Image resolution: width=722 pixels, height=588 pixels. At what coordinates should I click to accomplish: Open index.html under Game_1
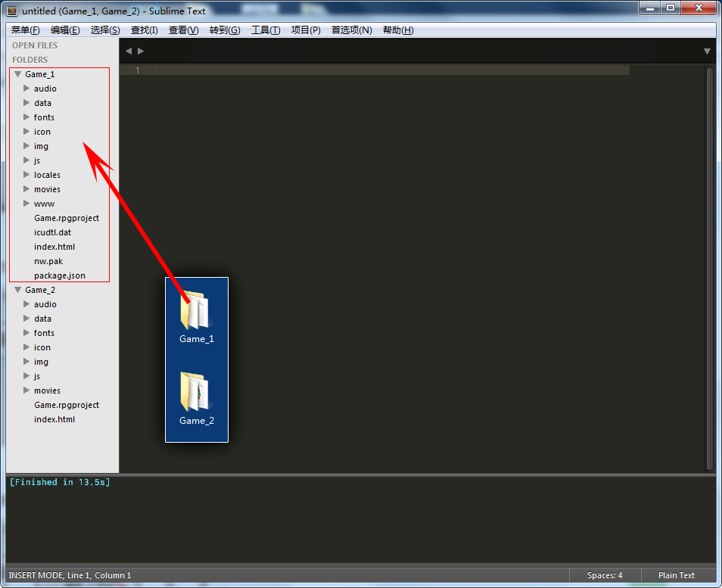pyautogui.click(x=54, y=247)
